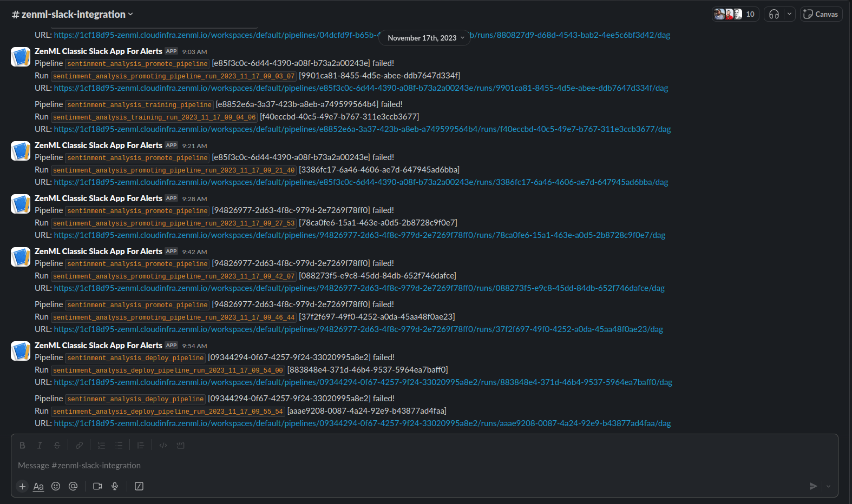
Task: Open ZenML app avatar on 9:42 AM message
Action: pos(21,257)
